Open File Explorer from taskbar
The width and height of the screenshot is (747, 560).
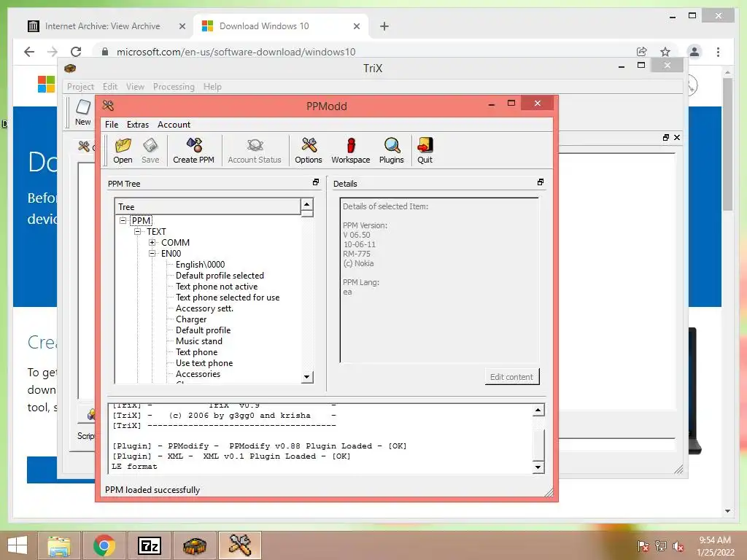(59, 545)
